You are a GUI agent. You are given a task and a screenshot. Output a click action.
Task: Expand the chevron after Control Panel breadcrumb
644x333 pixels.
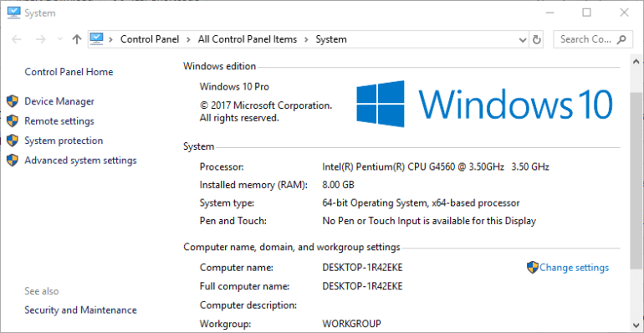(x=188, y=39)
